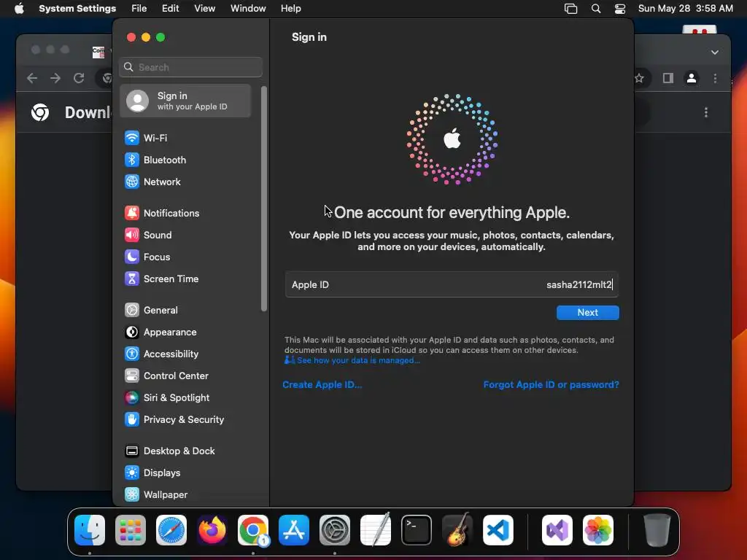Open TextEdit from the Dock
This screenshot has height=560, width=747.
click(376, 530)
